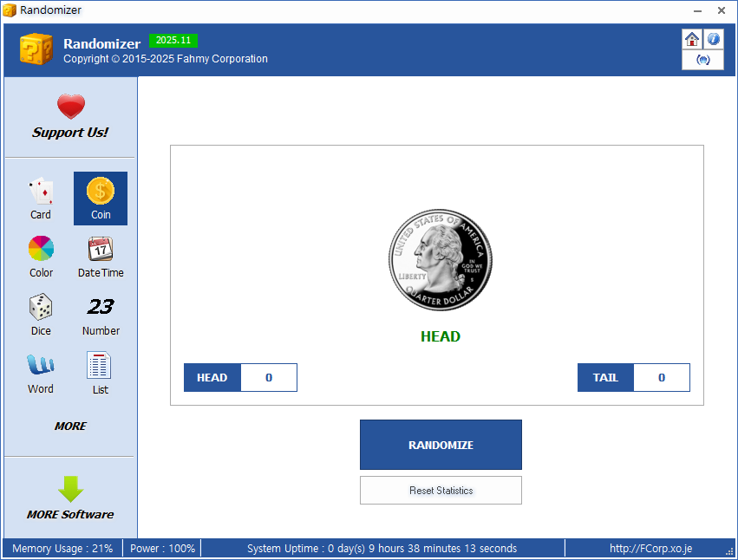Open the blue info About icon

click(713, 39)
